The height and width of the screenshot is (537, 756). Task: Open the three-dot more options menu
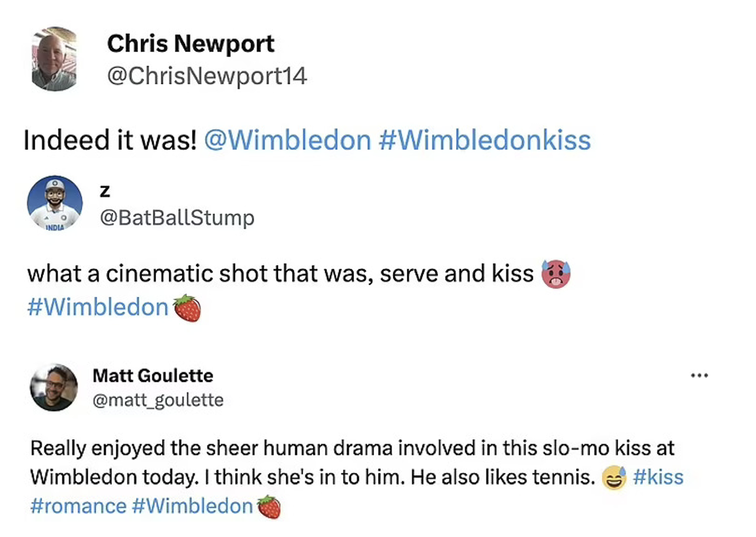click(x=699, y=375)
